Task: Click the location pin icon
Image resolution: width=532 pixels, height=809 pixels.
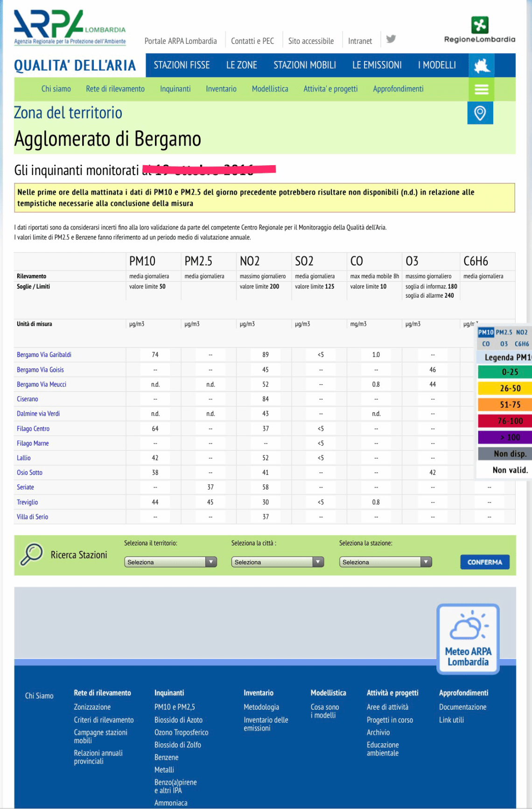Action: coord(480,113)
